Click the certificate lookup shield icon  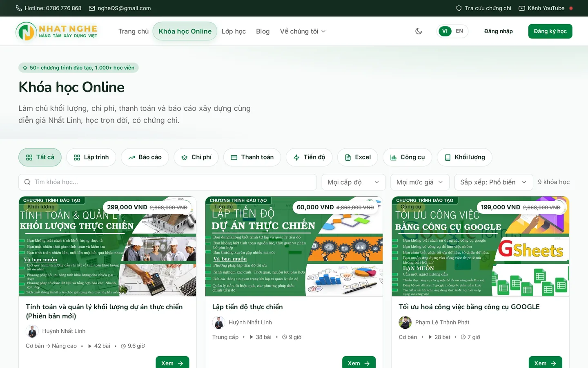pyautogui.click(x=459, y=8)
